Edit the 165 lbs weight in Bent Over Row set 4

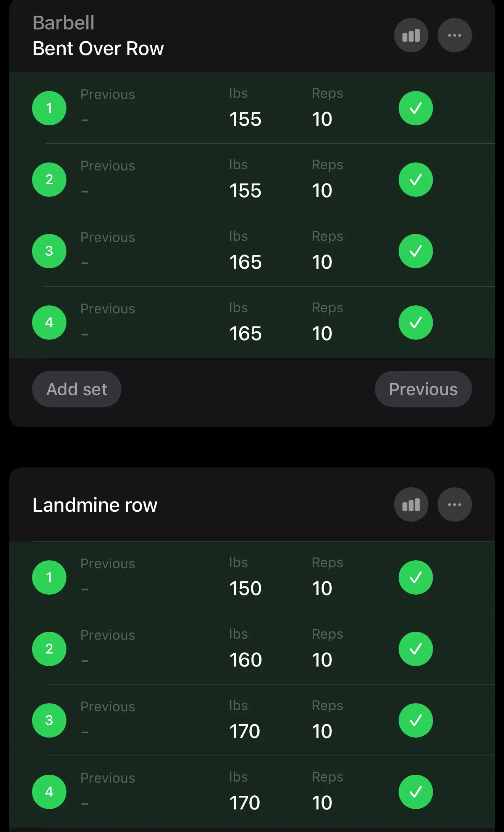pos(245,334)
